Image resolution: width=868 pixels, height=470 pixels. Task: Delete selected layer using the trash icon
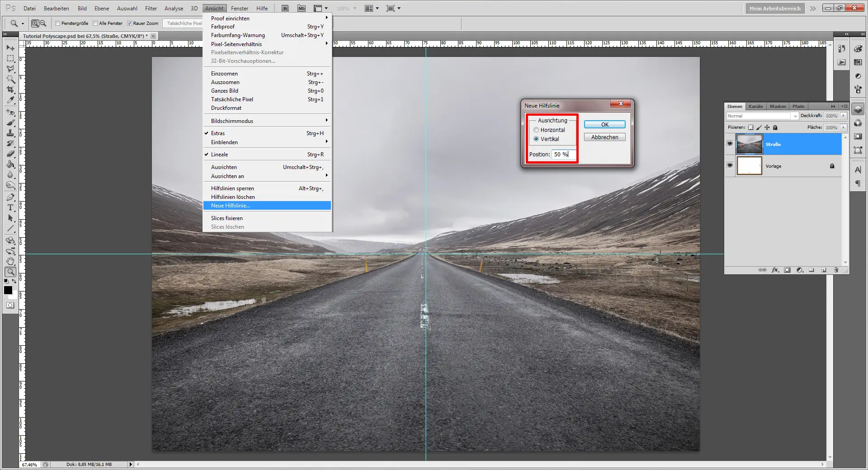(x=836, y=270)
